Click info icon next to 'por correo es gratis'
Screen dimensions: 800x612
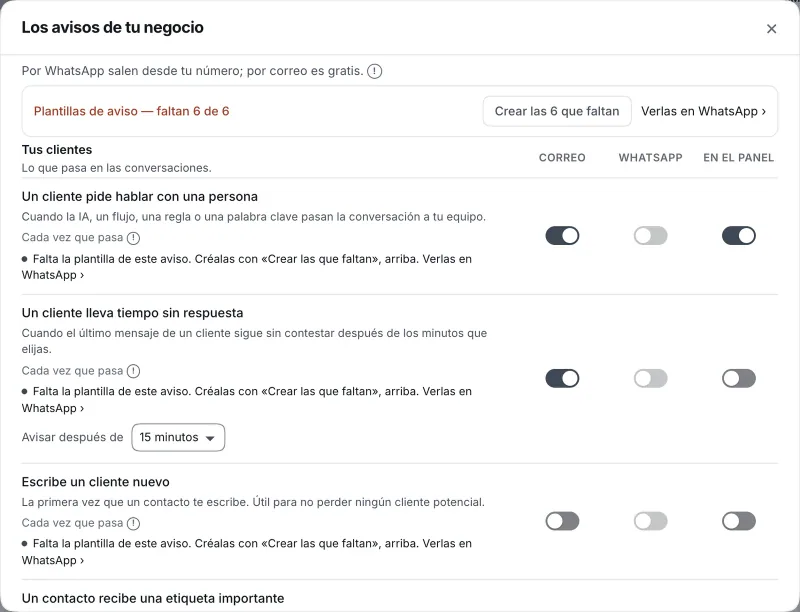374,71
